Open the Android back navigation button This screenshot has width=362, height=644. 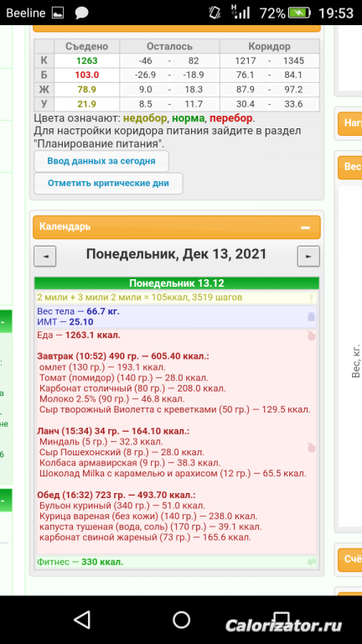[x=81, y=620]
